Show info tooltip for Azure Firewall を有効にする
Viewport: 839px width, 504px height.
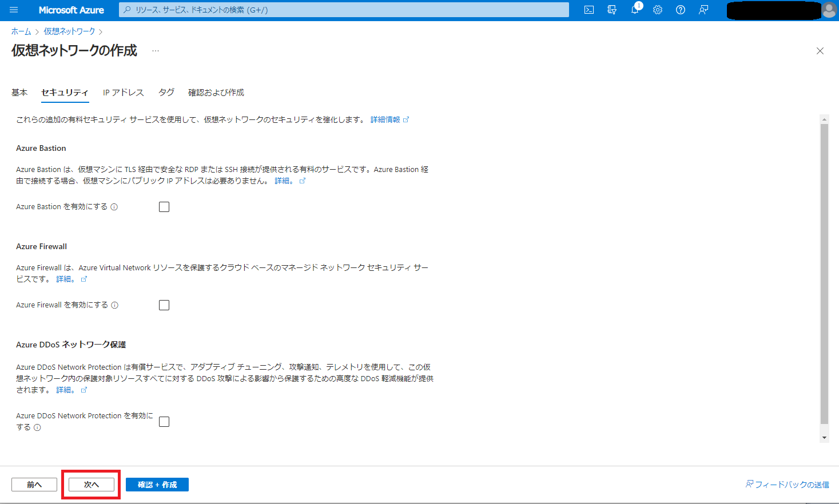click(115, 305)
